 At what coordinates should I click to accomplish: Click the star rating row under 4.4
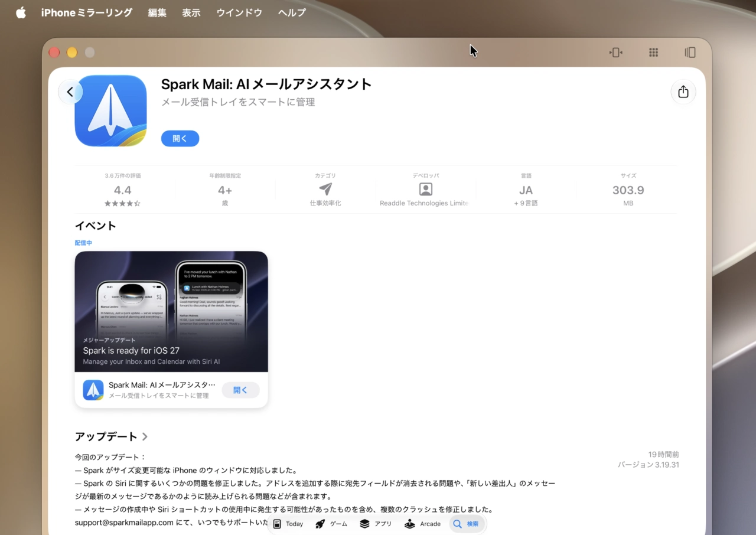(122, 203)
